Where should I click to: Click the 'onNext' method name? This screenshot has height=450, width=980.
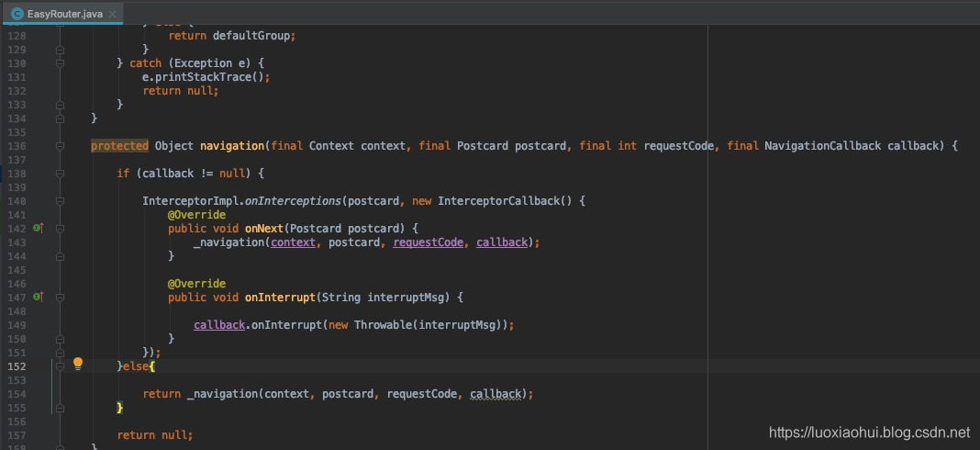(x=263, y=229)
